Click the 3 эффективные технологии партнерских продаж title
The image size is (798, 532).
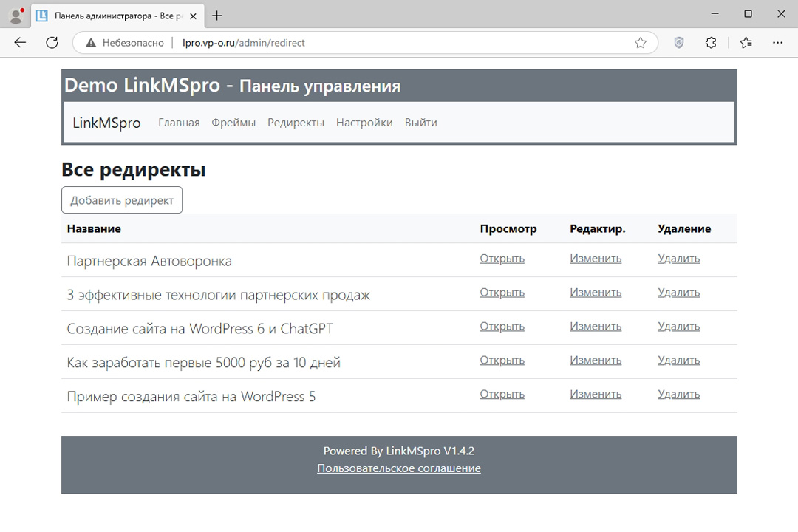tap(218, 296)
